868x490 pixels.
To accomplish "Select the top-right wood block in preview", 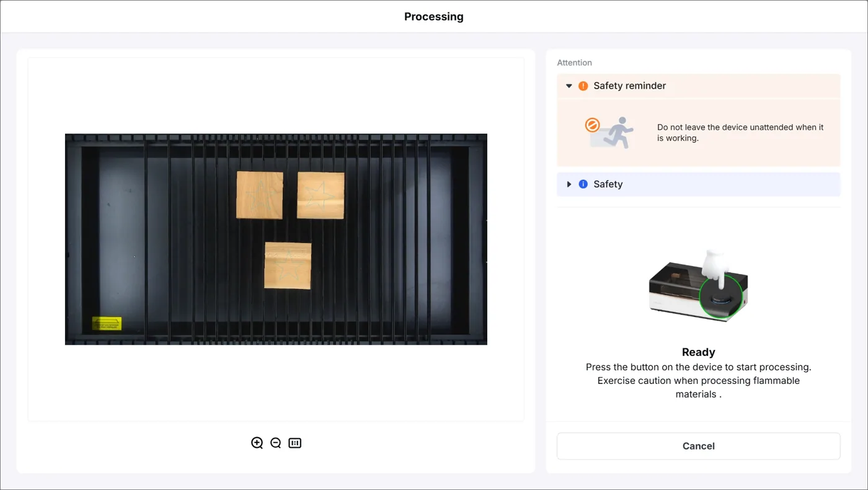I will [321, 195].
